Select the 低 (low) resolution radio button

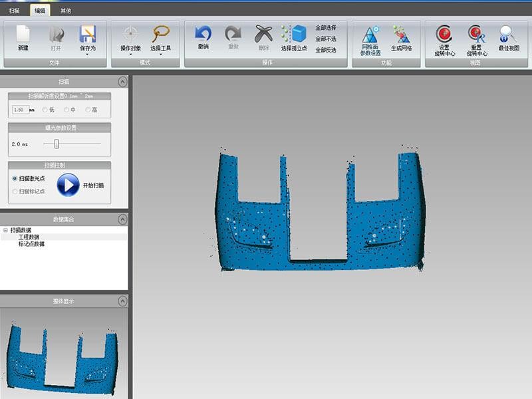click(45, 110)
